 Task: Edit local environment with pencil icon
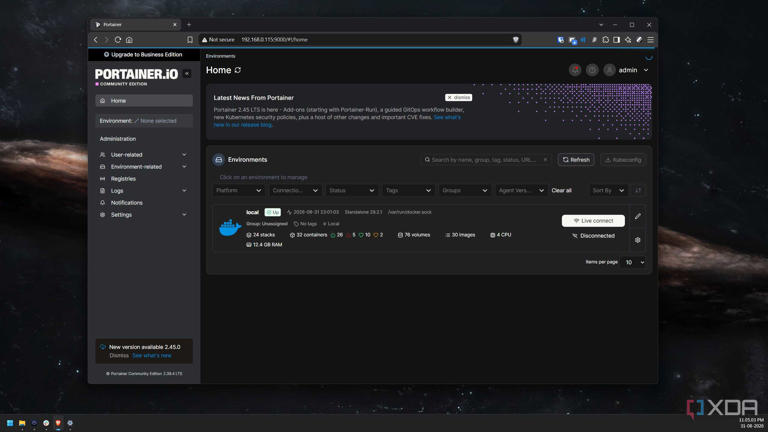pos(638,216)
